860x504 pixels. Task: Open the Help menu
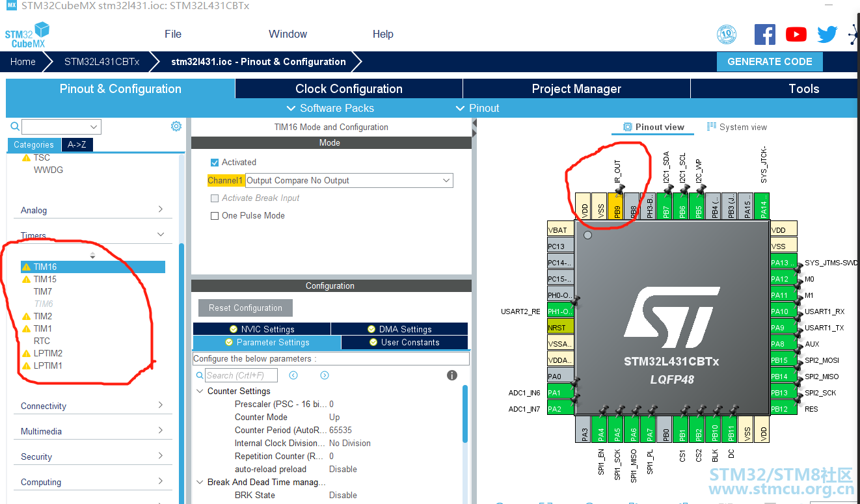[383, 34]
